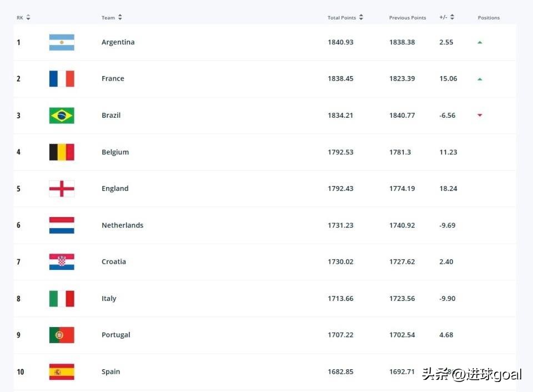
Task: Click Brazil's red down position arrow
Action: pos(480,115)
